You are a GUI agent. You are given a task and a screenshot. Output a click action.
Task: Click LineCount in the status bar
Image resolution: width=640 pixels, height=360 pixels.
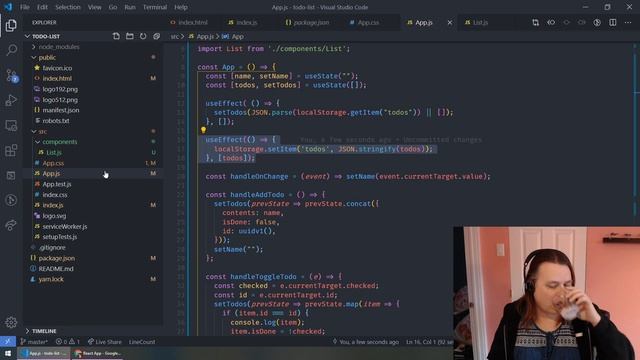(142, 342)
